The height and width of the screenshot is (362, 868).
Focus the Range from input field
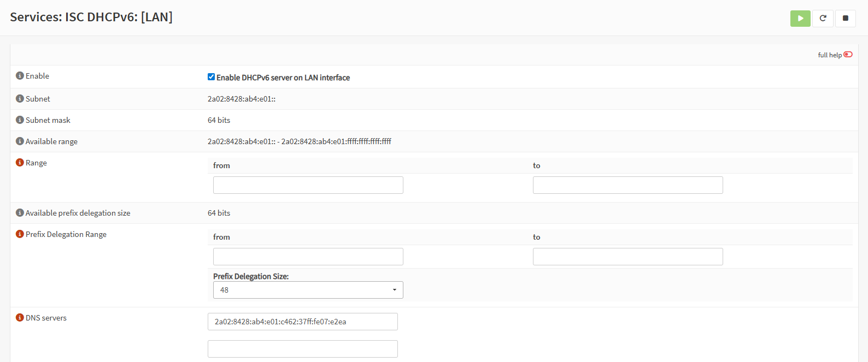(x=308, y=185)
